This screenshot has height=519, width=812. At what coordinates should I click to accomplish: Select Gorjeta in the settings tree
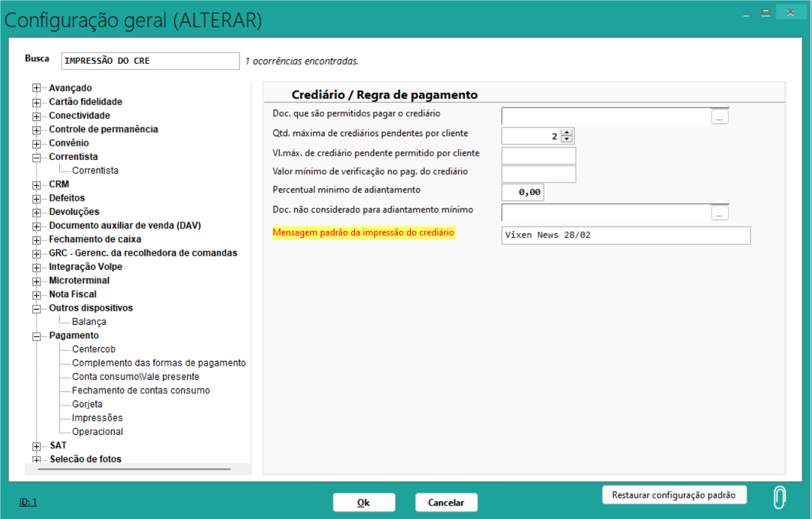click(x=87, y=404)
